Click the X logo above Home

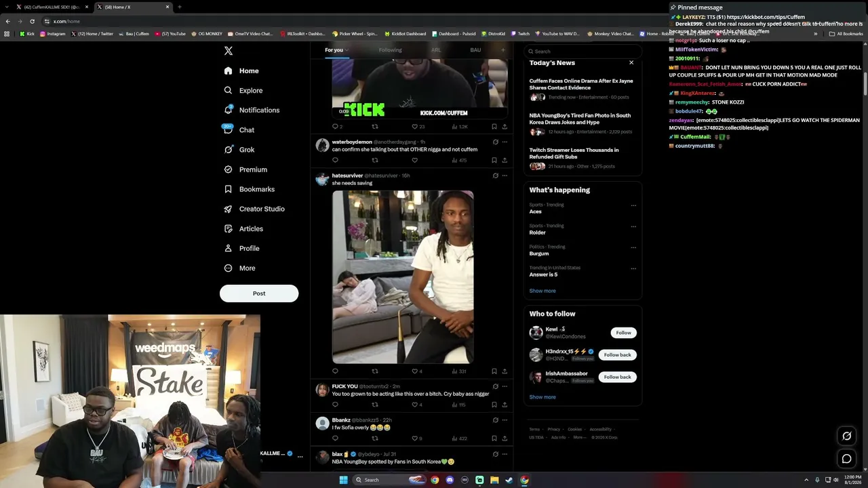[x=229, y=51]
